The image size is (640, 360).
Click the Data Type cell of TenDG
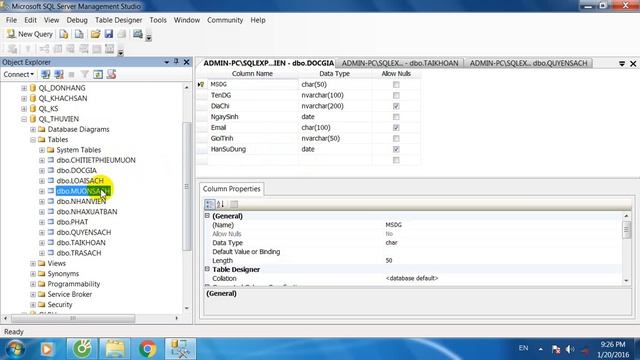(x=335, y=95)
